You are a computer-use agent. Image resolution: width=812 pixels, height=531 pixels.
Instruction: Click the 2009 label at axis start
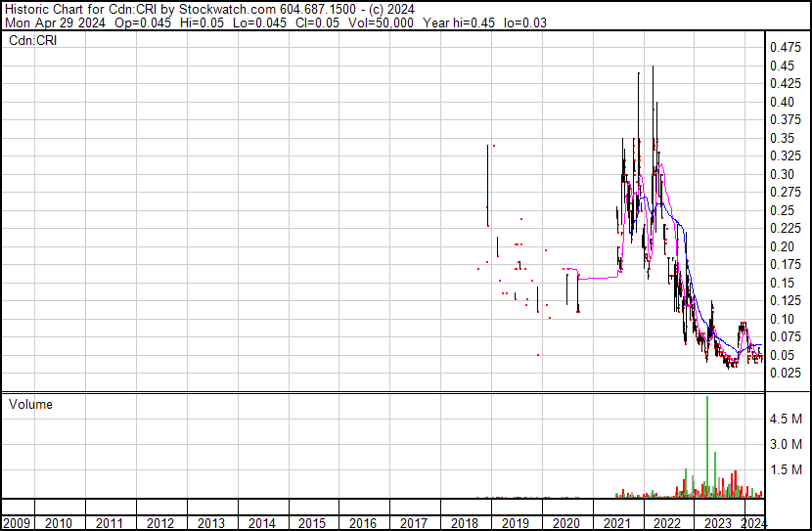pos(18,523)
